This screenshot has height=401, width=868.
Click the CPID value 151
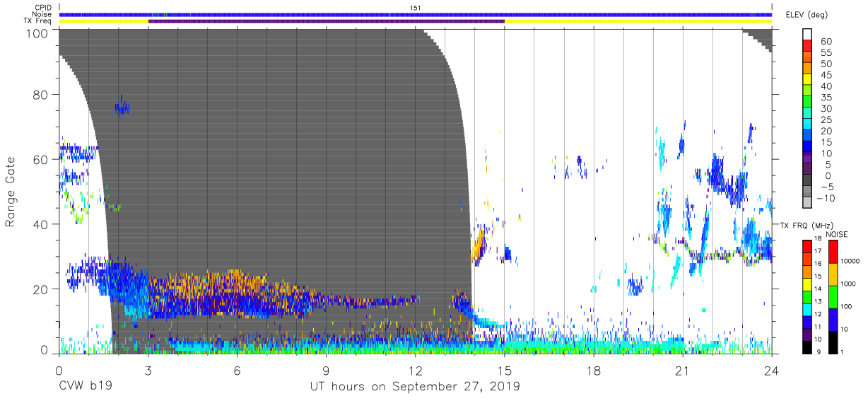point(416,7)
